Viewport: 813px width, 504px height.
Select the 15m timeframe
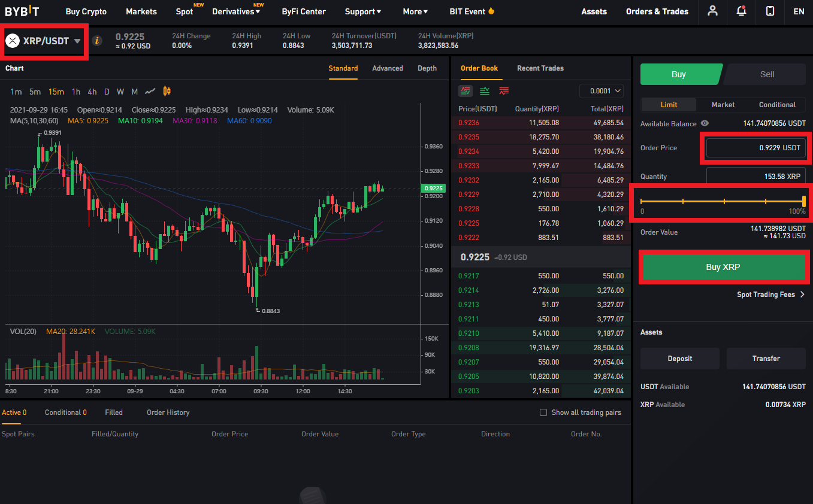click(x=56, y=92)
